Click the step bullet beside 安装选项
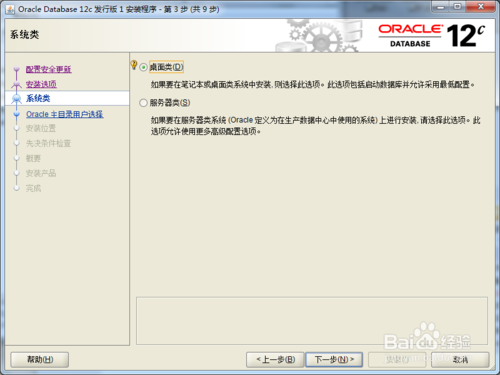Screen dimensions: 500x375 click(17, 84)
